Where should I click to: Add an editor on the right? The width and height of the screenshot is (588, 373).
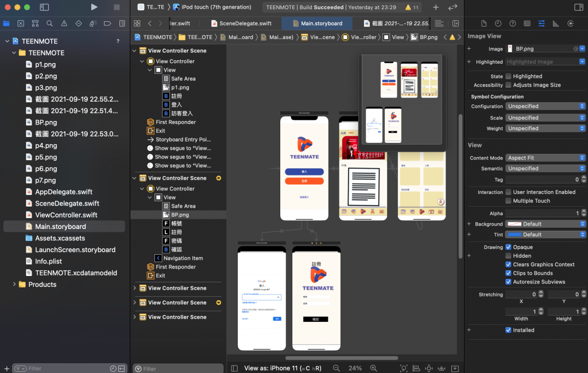click(455, 24)
